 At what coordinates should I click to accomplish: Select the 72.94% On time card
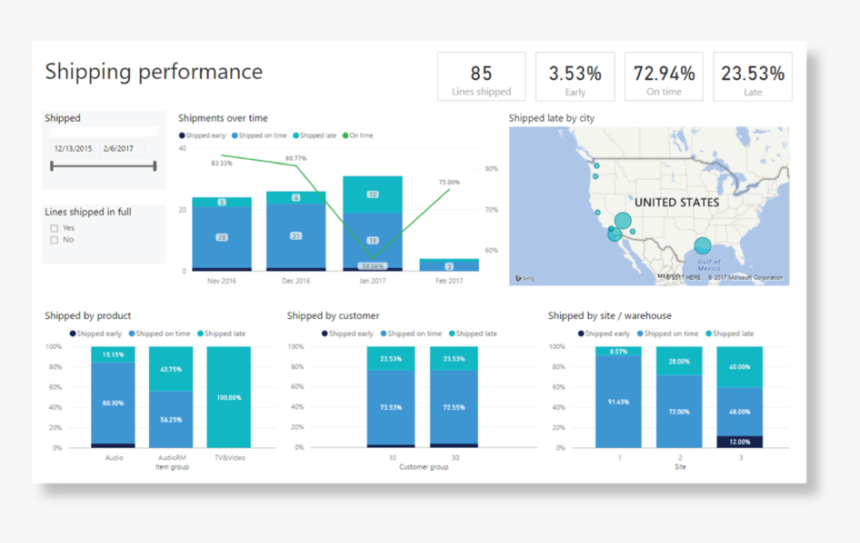tap(664, 77)
